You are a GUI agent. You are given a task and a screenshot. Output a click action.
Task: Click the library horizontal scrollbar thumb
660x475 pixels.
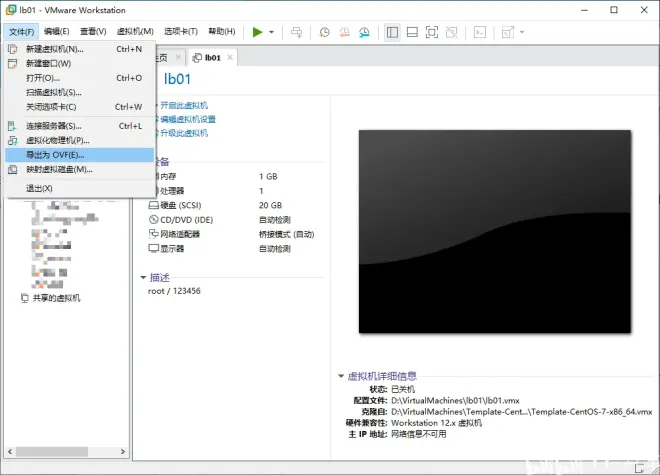coord(52,452)
